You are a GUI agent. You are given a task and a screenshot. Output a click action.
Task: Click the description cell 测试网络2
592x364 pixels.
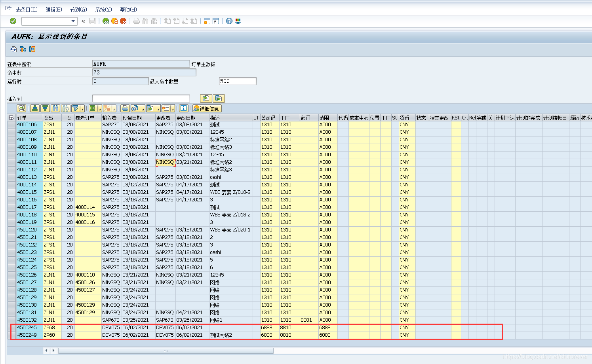(231, 335)
